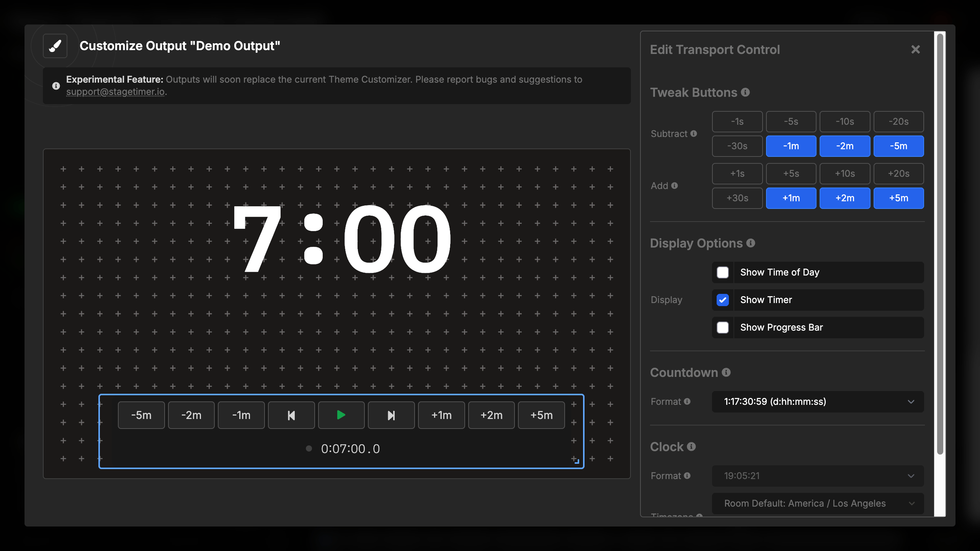Click the info icon next to Display Options

751,243
